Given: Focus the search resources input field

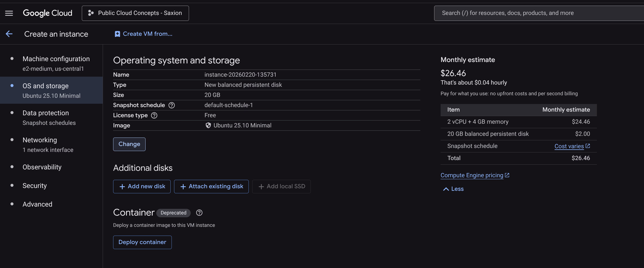Looking at the screenshot, I should click(536, 13).
